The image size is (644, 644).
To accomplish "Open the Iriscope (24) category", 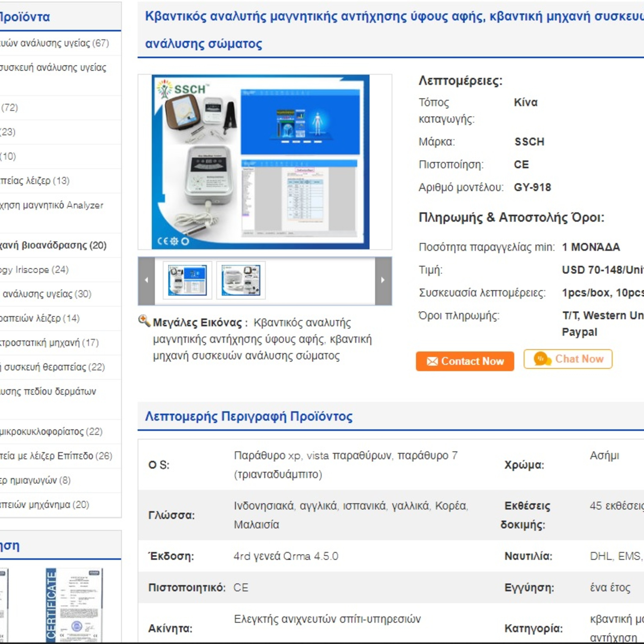I will pyautogui.click(x=33, y=270).
